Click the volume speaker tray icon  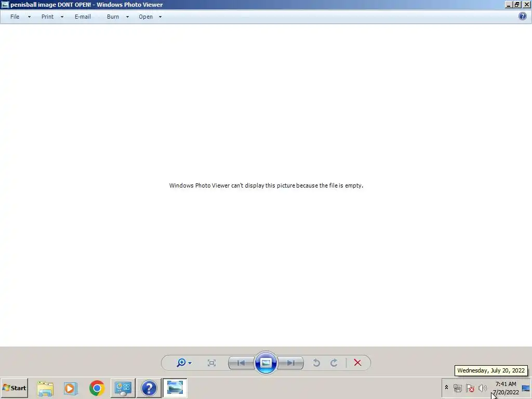[x=482, y=388]
